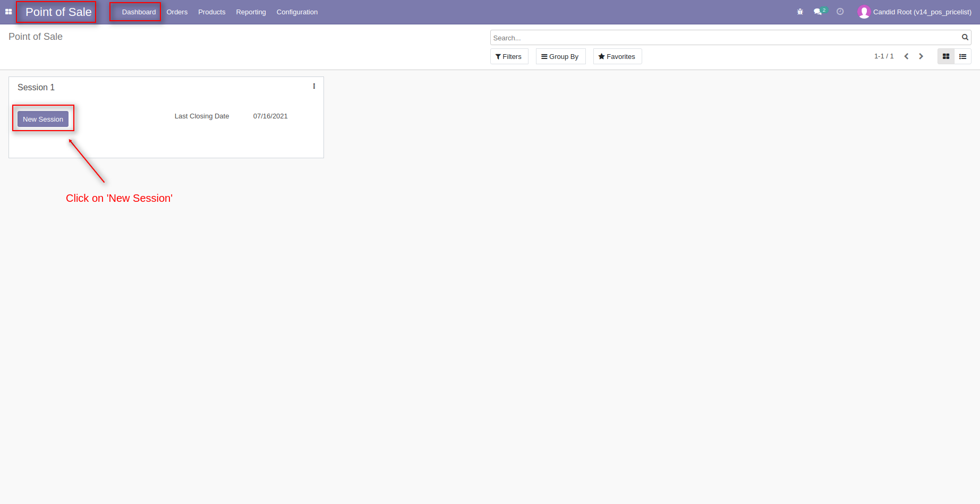Expand the Group By dropdown
Viewport: 980px width, 504px height.
[x=560, y=56]
